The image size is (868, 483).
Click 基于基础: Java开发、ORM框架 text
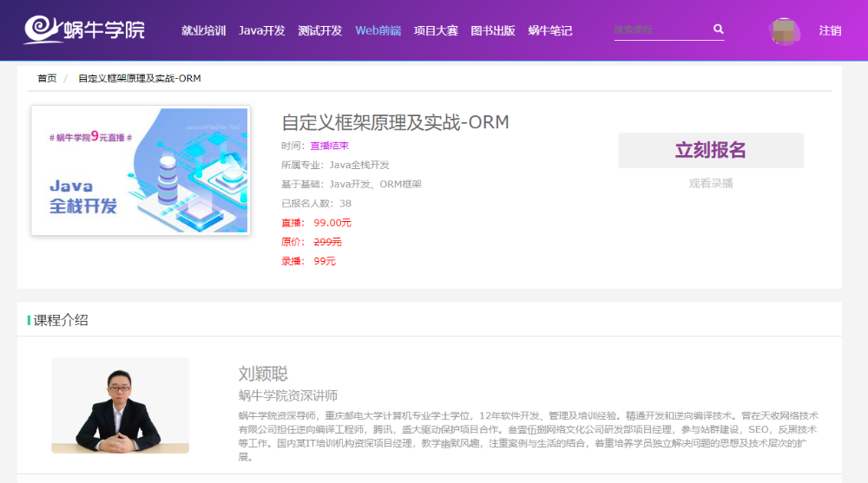tap(352, 184)
